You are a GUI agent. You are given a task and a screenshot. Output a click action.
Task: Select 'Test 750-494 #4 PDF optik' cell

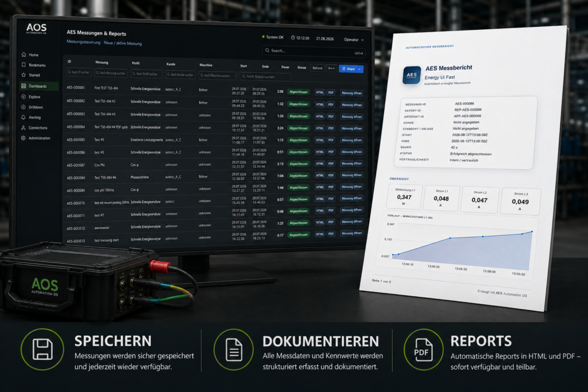[x=111, y=127]
